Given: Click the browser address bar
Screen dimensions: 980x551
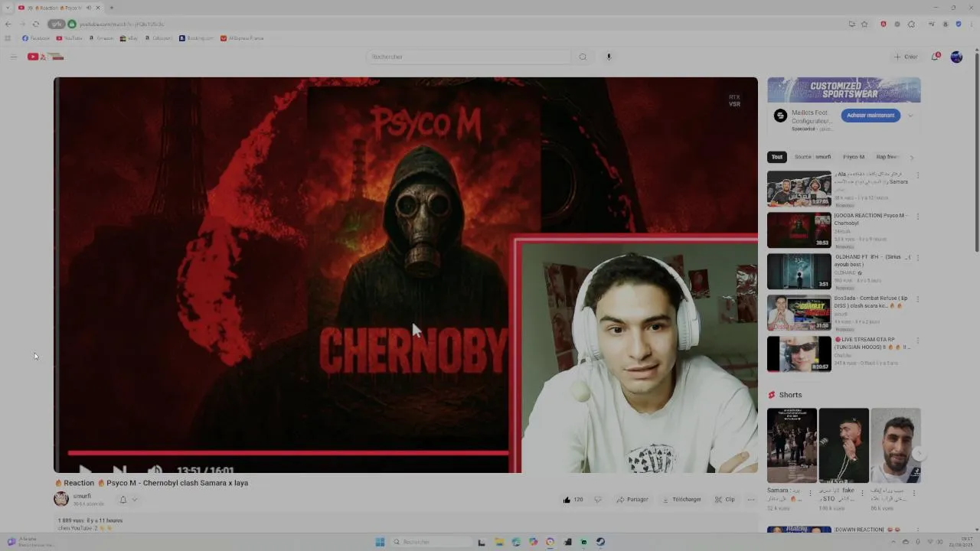Looking at the screenshot, I should pyautogui.click(x=459, y=24).
